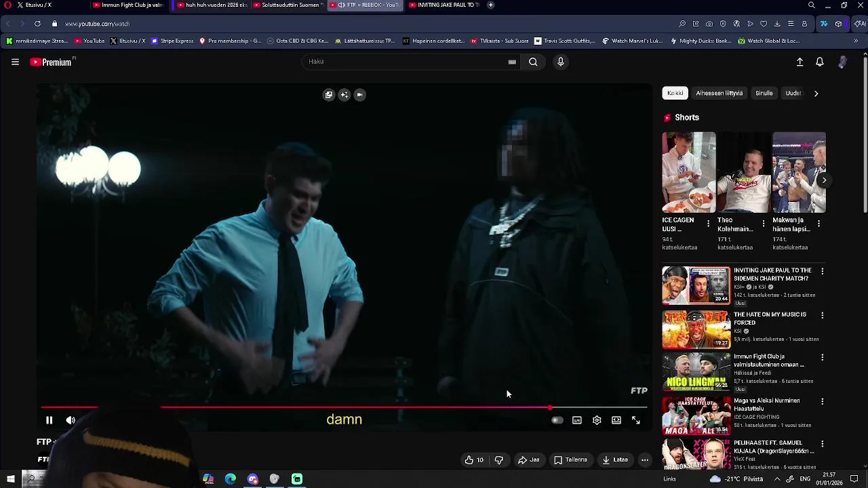
Task: Open the upload/create video icon
Action: (800, 62)
